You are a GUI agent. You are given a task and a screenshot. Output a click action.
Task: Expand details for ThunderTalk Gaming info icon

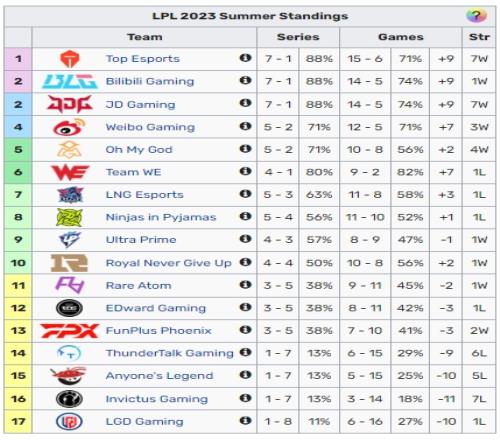pos(245,352)
